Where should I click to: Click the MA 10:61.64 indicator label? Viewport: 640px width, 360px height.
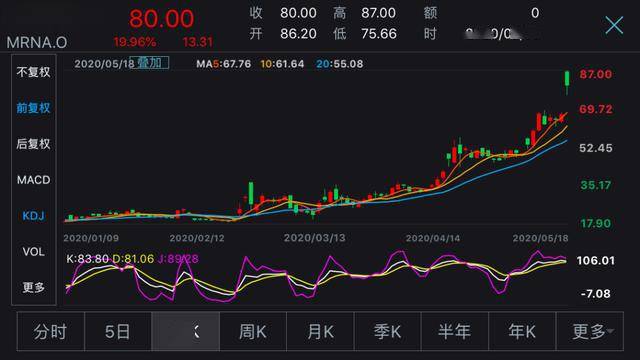pyautogui.click(x=282, y=64)
